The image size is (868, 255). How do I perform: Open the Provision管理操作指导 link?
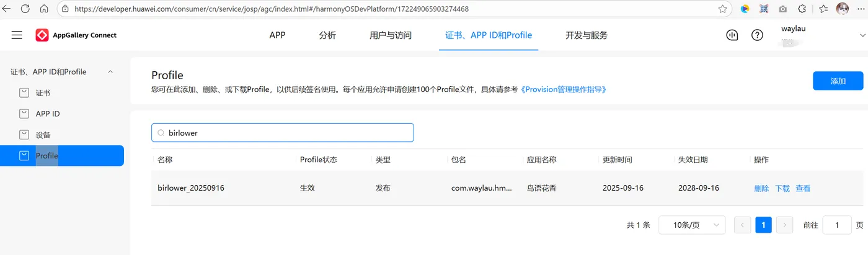click(x=563, y=90)
